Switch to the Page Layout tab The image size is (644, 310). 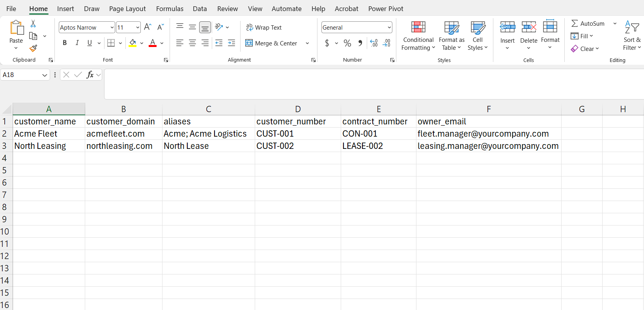[x=127, y=9]
